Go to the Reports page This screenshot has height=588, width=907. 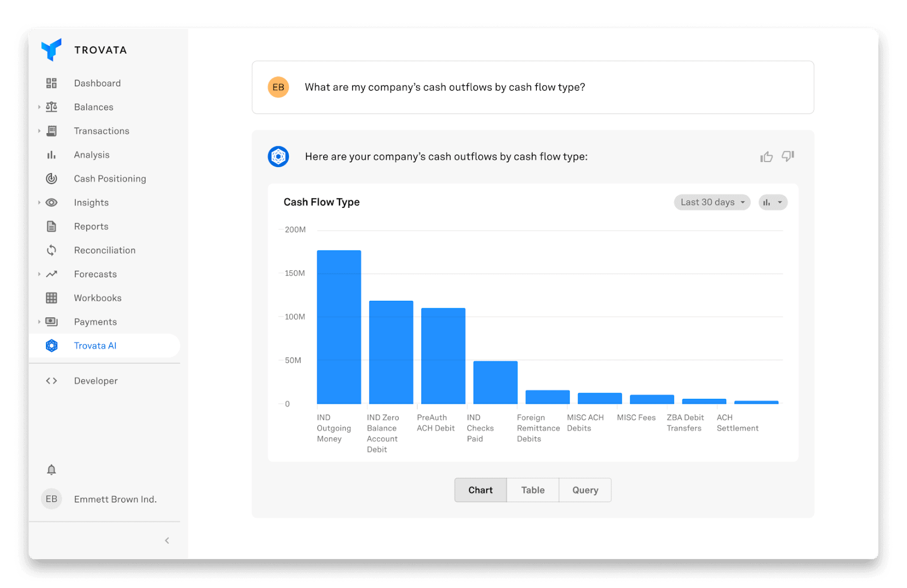tap(91, 227)
